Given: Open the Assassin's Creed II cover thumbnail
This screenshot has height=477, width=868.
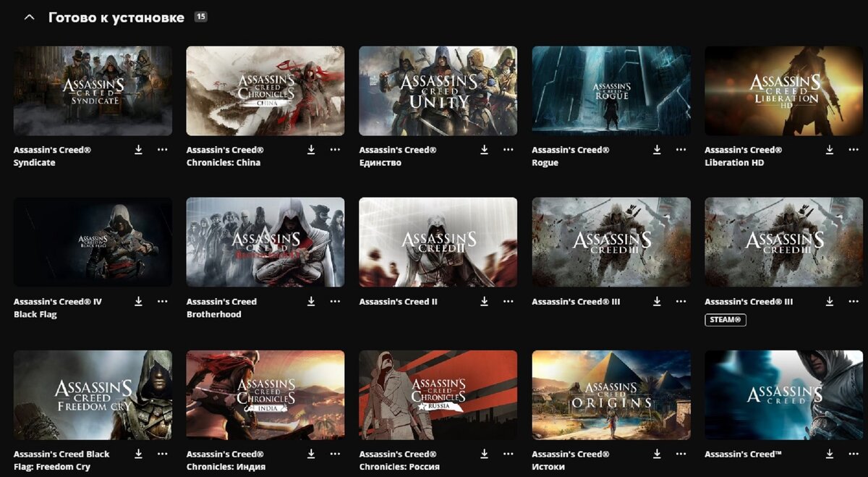Looking at the screenshot, I should [x=438, y=242].
